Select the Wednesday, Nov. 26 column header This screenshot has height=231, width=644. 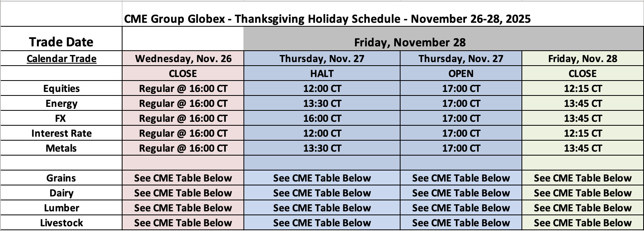[183, 59]
